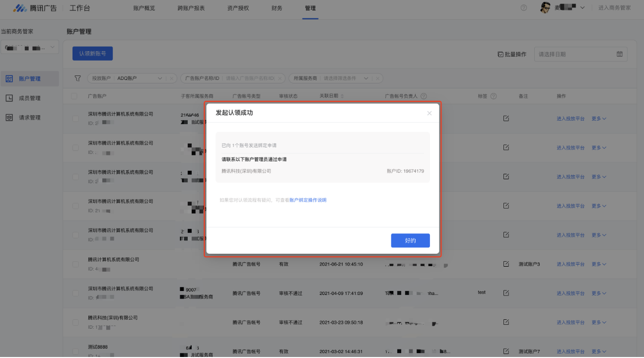644x358 pixels.
Task: Click the 请选择日期 date field
Action: [580, 54]
